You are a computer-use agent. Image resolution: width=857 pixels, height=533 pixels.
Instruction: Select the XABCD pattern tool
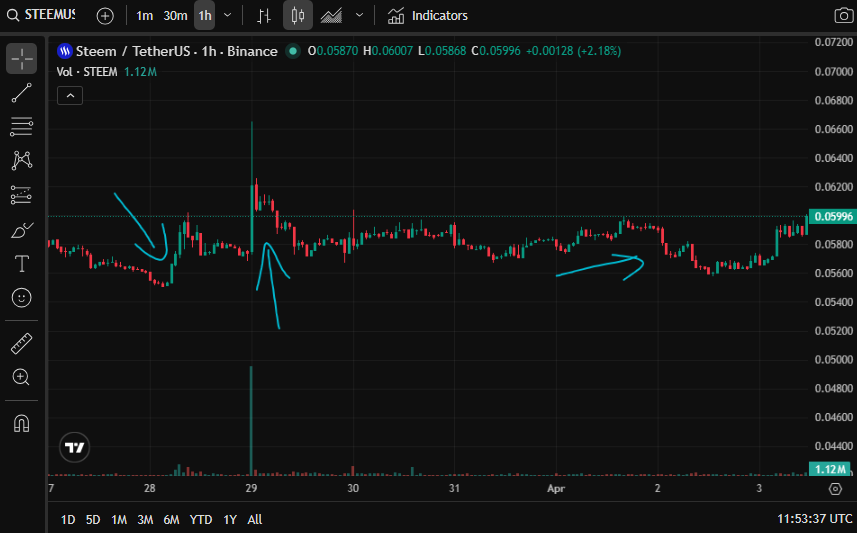(x=22, y=160)
